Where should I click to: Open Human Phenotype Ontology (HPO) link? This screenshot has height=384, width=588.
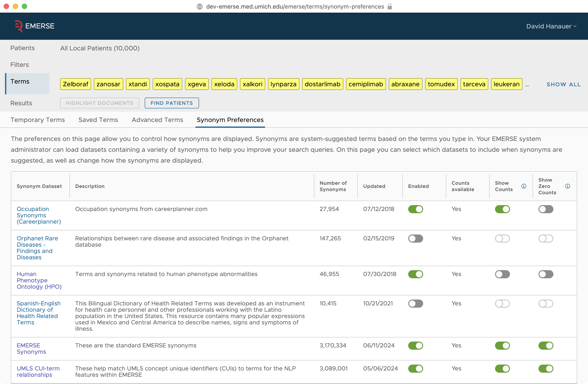39,280
